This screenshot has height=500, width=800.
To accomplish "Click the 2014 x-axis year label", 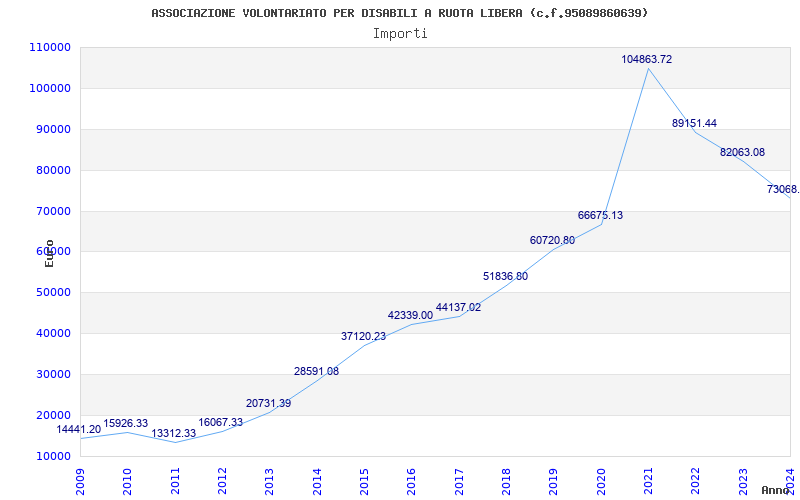I will coord(317,482).
